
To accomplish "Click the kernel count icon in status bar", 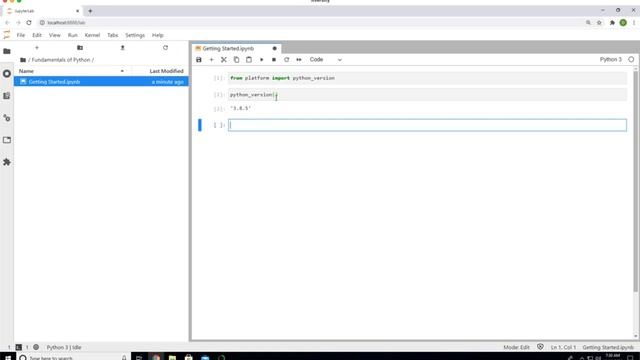I will coord(36,347).
